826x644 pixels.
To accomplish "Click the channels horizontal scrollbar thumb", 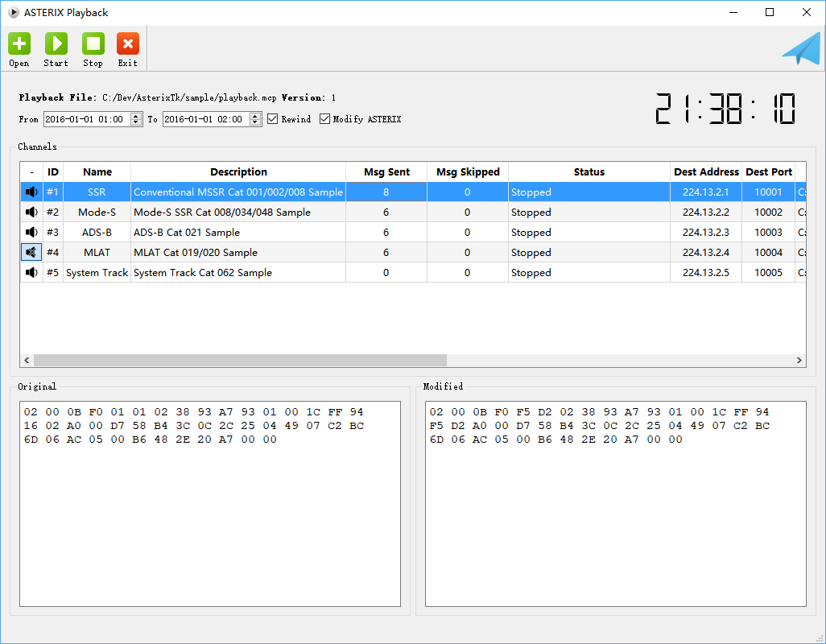I will (240, 360).
